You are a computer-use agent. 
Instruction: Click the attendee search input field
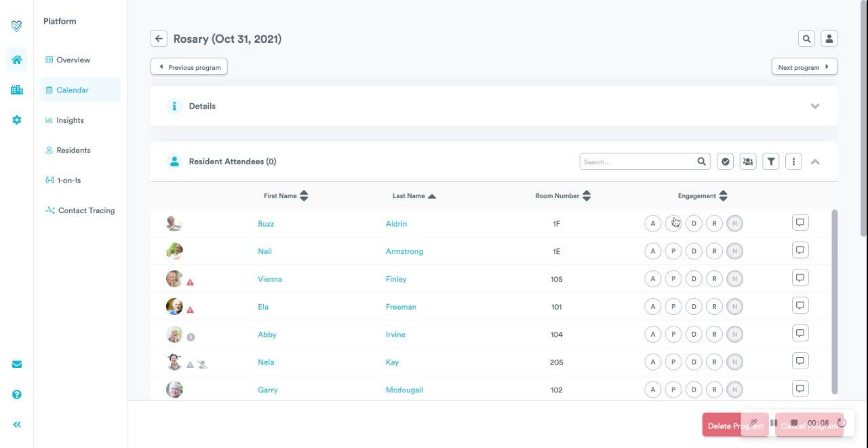pyautogui.click(x=639, y=162)
